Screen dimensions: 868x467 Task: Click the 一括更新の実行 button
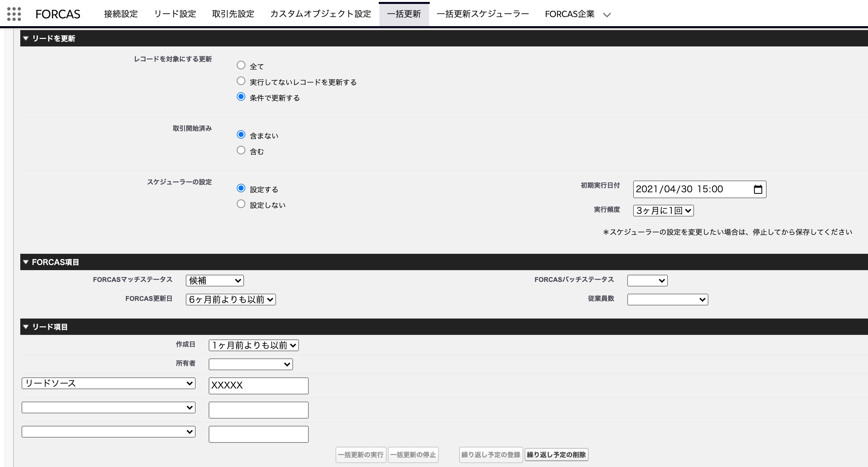click(360, 455)
